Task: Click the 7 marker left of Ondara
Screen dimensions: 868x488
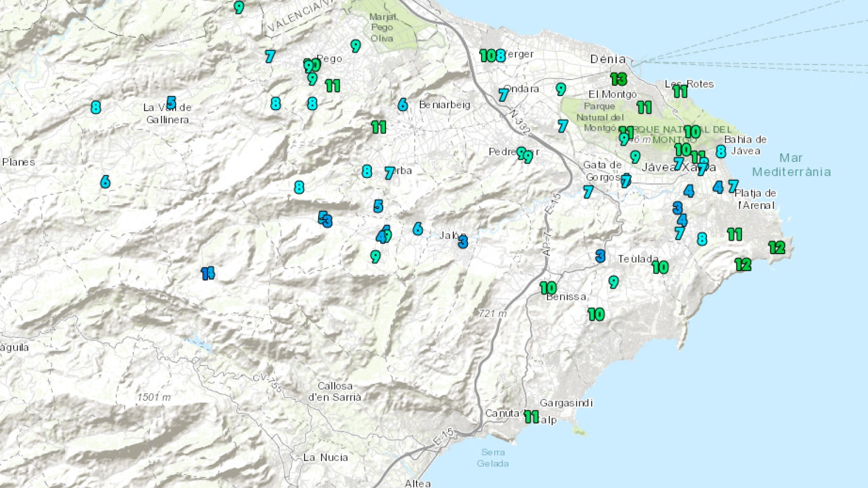Action: click(x=503, y=95)
